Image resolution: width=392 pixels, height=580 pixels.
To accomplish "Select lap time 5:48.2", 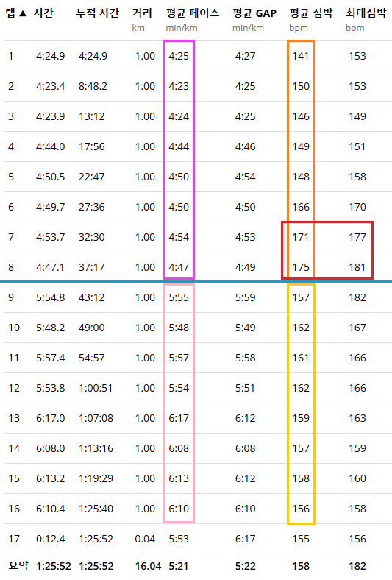I will pos(50,328).
